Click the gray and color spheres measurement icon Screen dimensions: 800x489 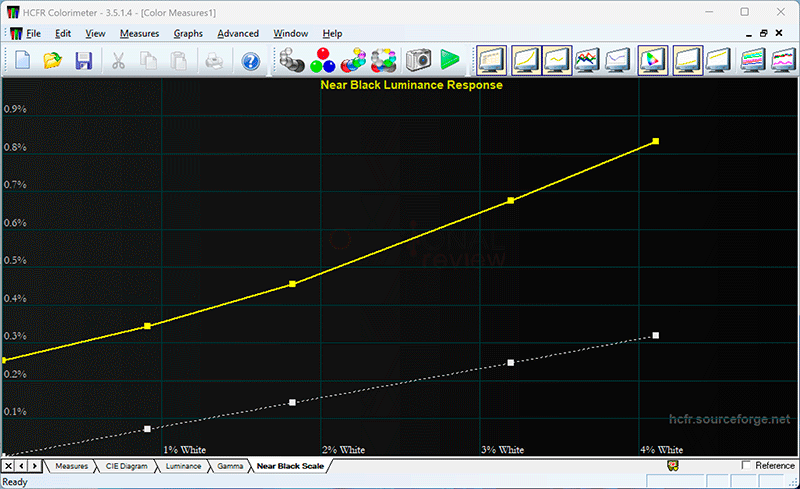384,60
